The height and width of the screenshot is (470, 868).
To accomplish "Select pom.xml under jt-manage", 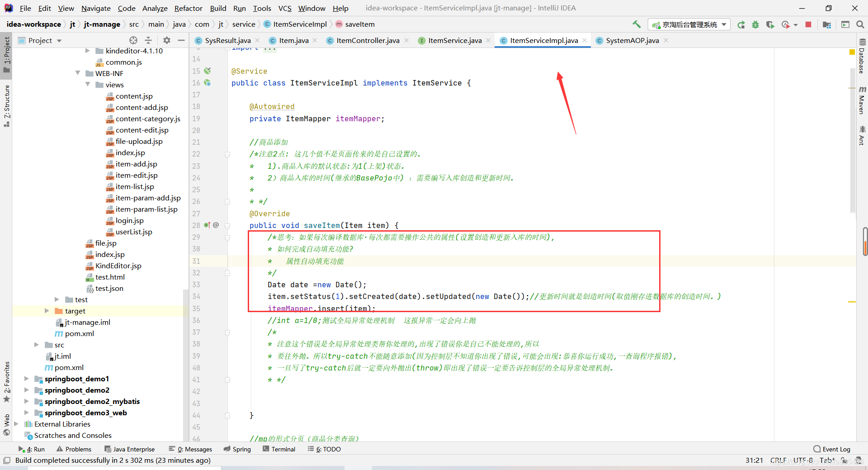I will click(79, 333).
